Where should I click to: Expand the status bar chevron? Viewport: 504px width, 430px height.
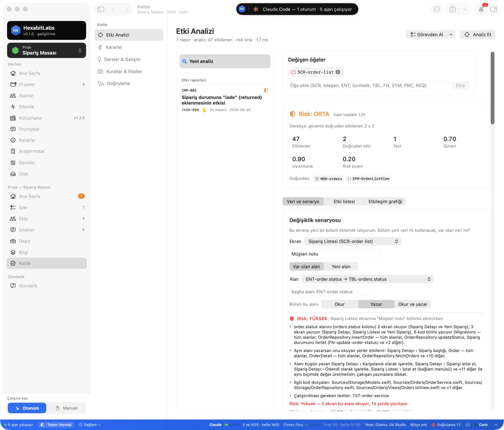tap(496, 425)
